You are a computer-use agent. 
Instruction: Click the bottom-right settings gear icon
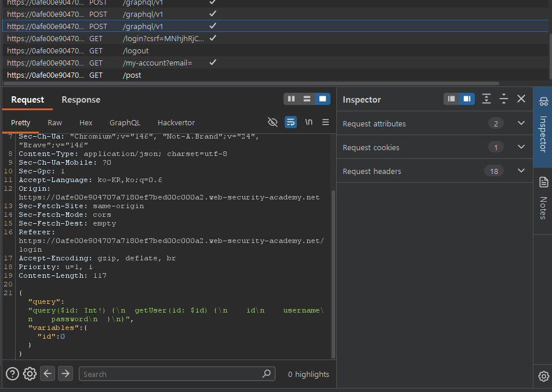543,376
